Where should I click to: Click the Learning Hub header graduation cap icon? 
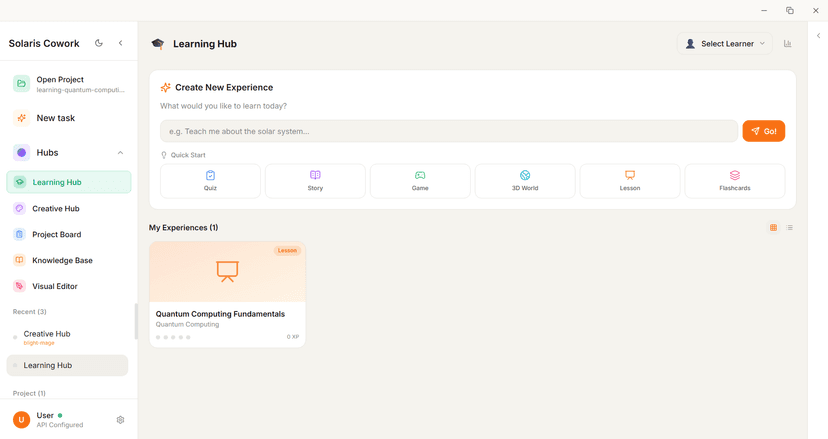pos(157,44)
